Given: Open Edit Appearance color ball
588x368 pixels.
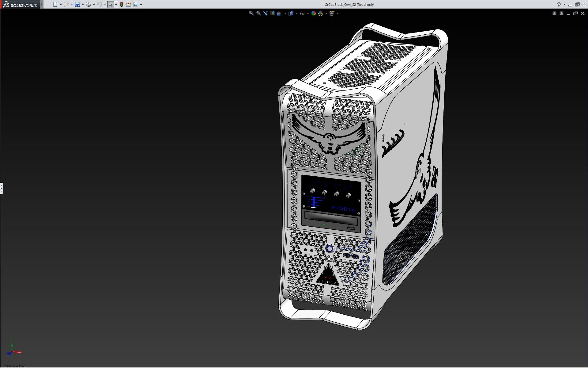Looking at the screenshot, I should click(x=313, y=13).
